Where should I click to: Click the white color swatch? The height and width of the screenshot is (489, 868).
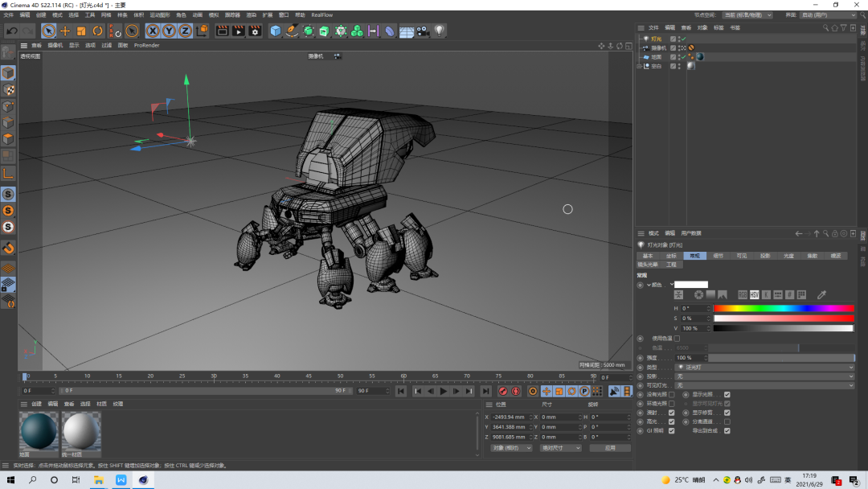click(691, 285)
